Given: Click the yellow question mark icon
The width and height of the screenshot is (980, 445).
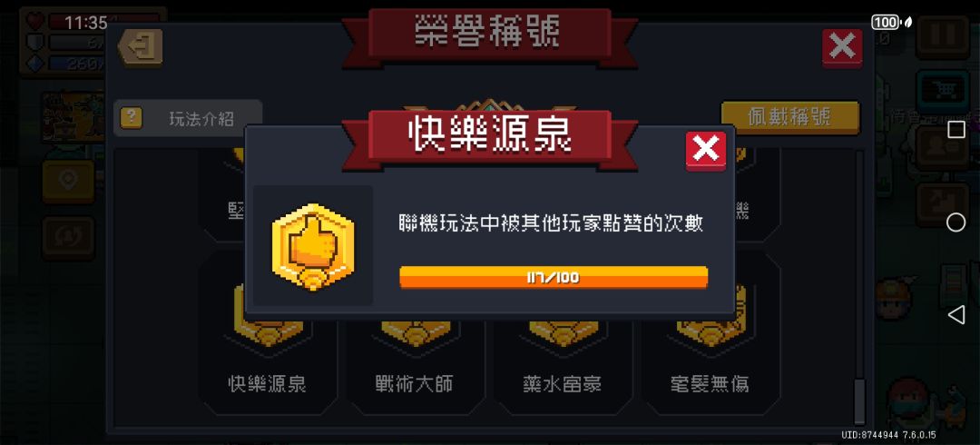Looking at the screenshot, I should [132, 118].
